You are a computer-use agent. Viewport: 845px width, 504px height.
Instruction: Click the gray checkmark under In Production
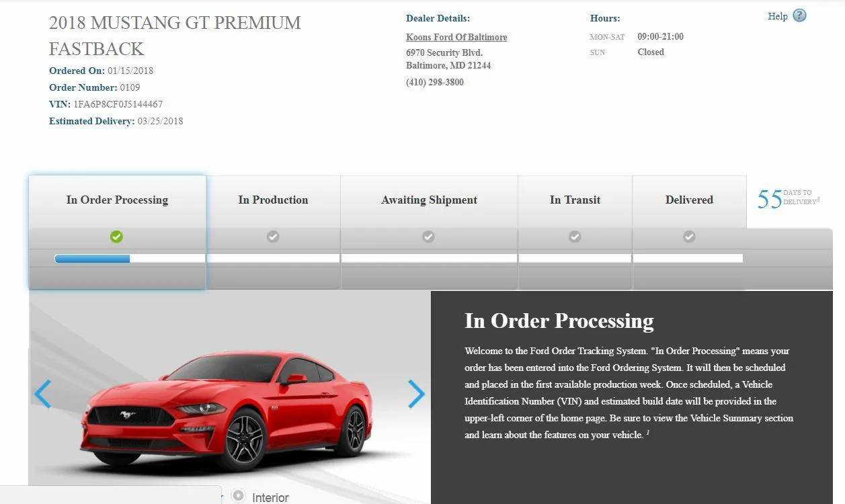272,237
